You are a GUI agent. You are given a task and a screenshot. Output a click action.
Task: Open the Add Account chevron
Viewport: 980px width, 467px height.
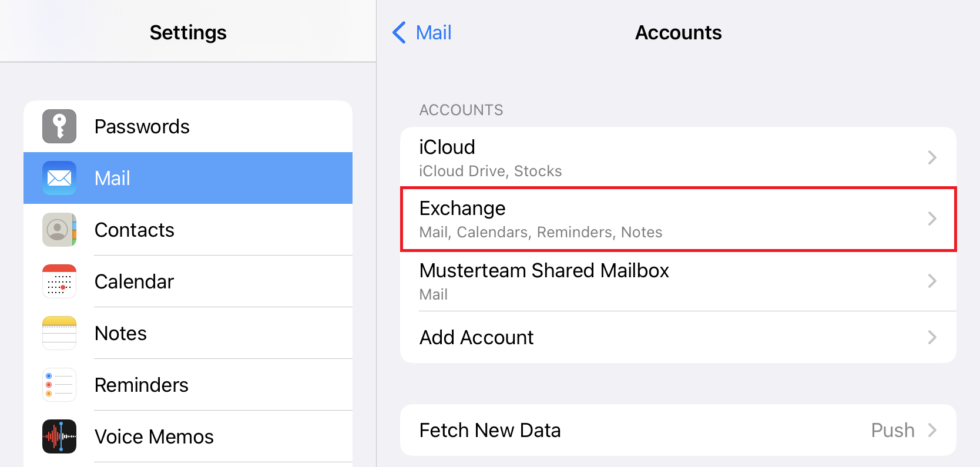(x=932, y=337)
